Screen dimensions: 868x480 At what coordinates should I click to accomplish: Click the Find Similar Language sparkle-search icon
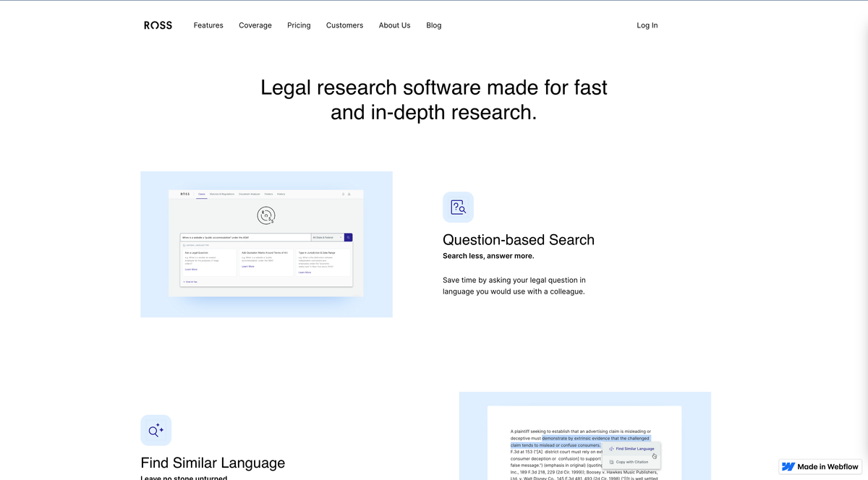click(156, 430)
